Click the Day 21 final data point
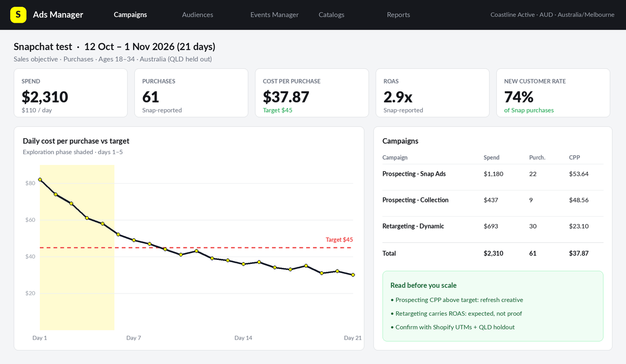This screenshot has width=626, height=364. [x=353, y=275]
